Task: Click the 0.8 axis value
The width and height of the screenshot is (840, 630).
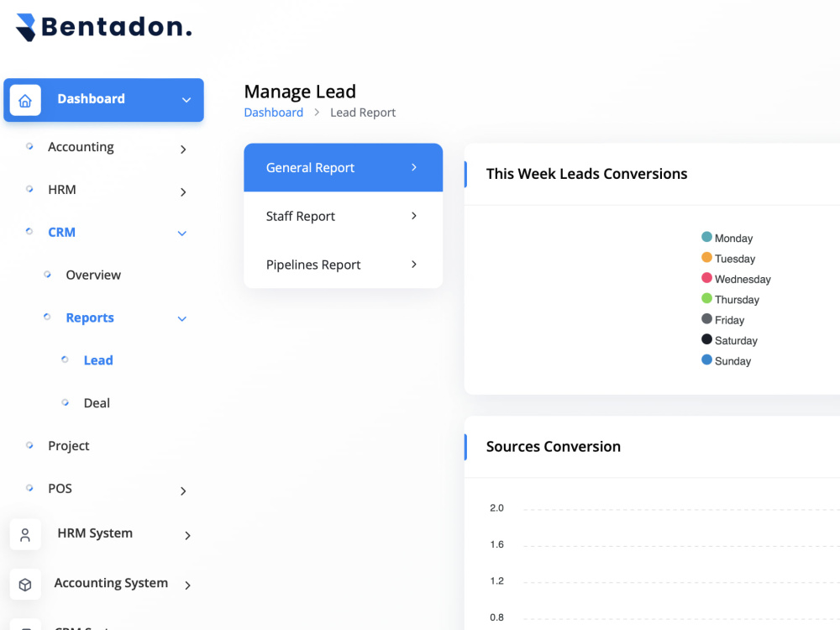Action: 496,617
